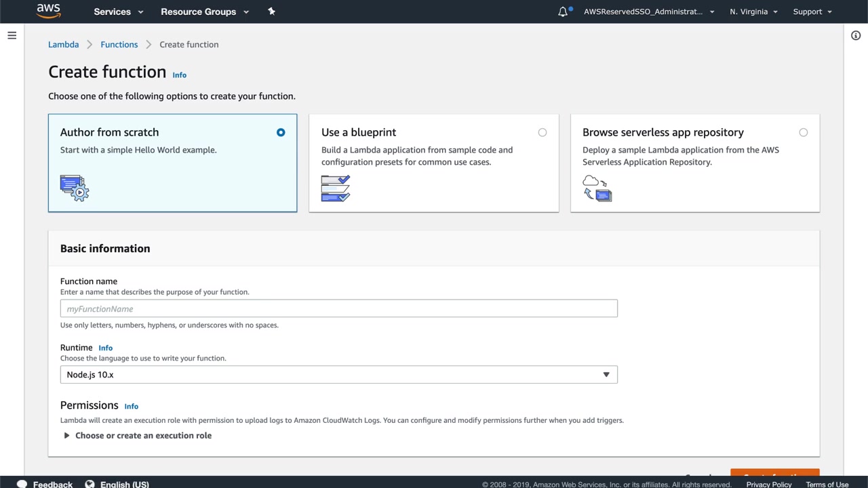Open the Services menu
This screenshot has height=488, width=868.
pos(118,12)
